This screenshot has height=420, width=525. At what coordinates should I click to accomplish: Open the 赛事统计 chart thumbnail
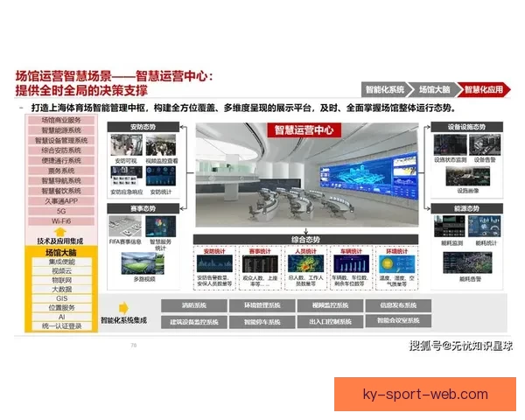coord(260,263)
